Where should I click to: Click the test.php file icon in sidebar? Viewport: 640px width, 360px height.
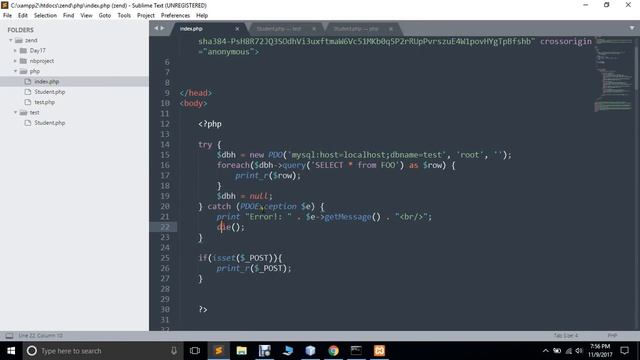(28, 102)
